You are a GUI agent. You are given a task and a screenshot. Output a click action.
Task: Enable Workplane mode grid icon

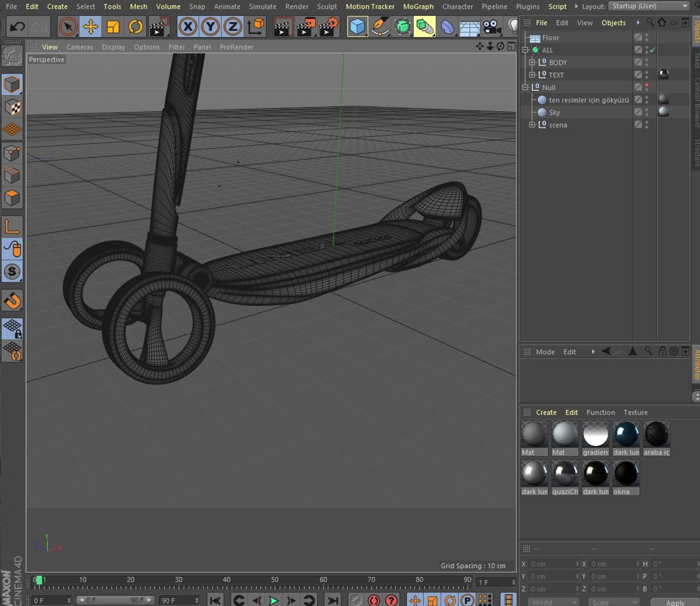pyautogui.click(x=12, y=130)
